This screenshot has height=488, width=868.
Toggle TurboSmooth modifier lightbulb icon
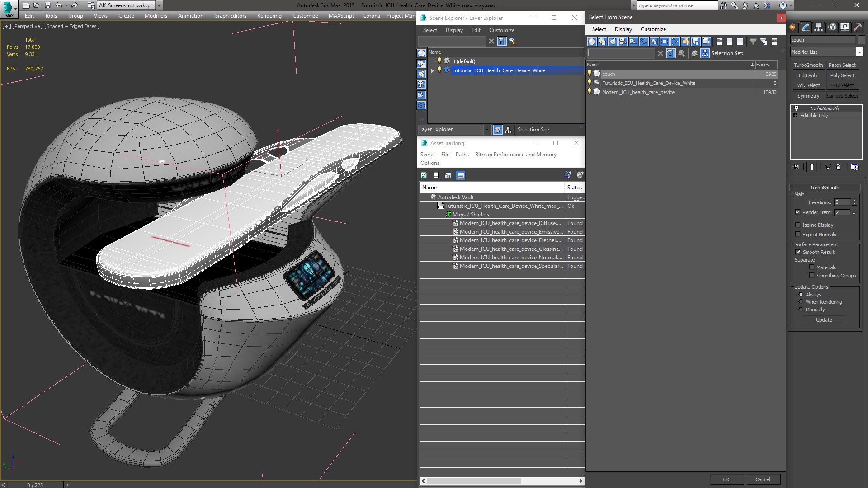797,108
